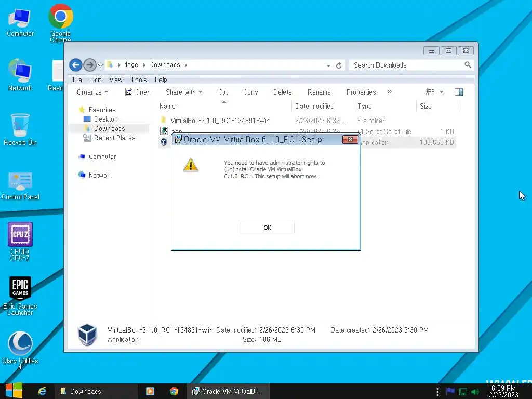The height and width of the screenshot is (399, 532).
Task: Select the Epic Games Launcher desktop icon
Action: (x=20, y=296)
